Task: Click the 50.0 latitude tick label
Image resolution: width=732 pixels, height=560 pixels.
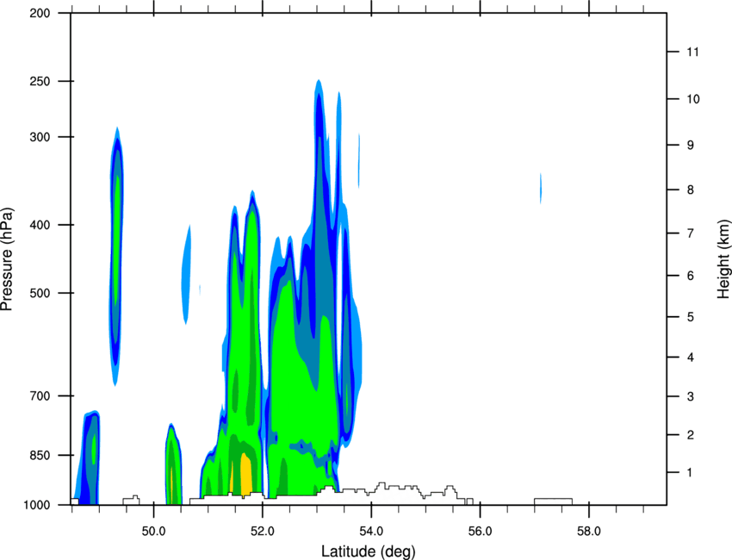Action: pos(153,532)
